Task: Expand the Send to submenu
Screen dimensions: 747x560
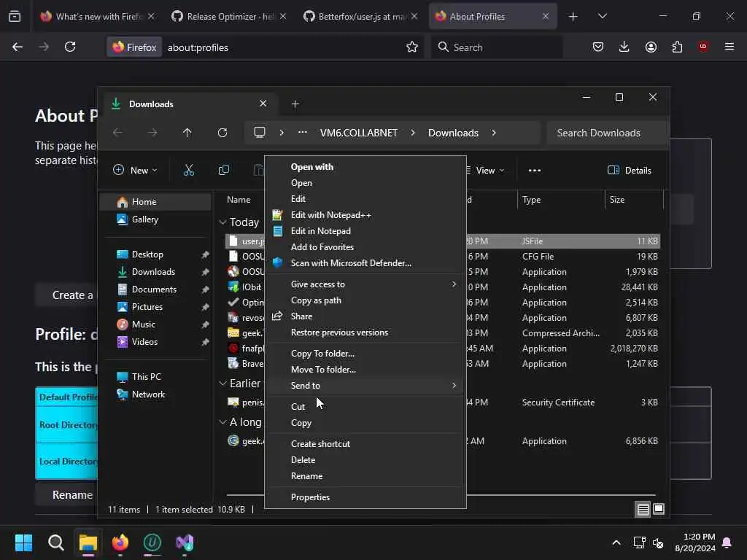Action: point(365,386)
